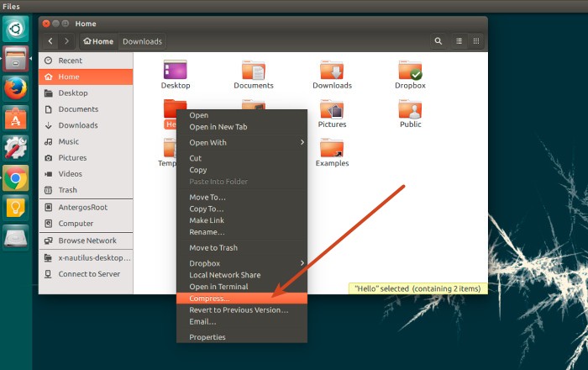588x370 pixels.
Task: Go to Videos in the sidebar
Action: click(x=86, y=174)
